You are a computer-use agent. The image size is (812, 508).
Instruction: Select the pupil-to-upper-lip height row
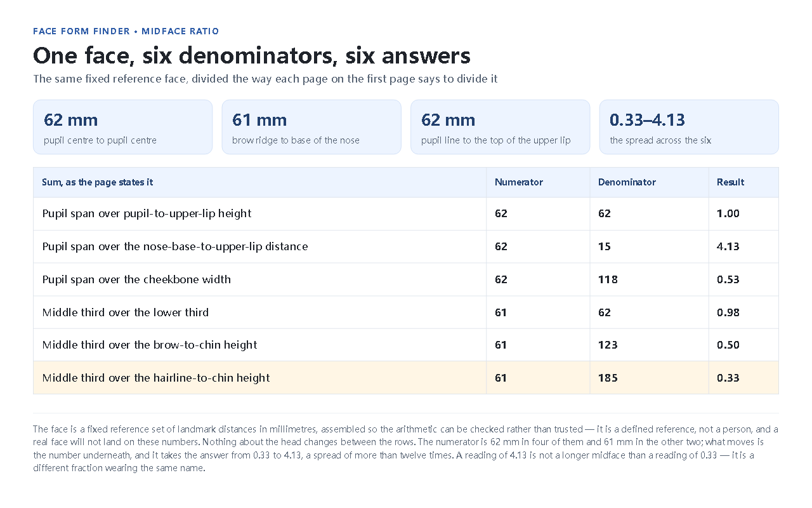[x=406, y=214]
